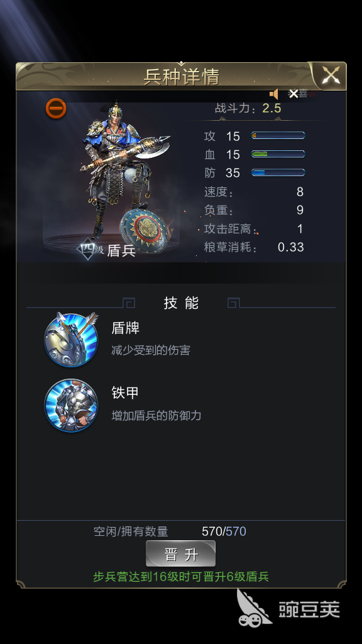
Task: Click the 攻 attack stat bar
Action: pos(278,136)
